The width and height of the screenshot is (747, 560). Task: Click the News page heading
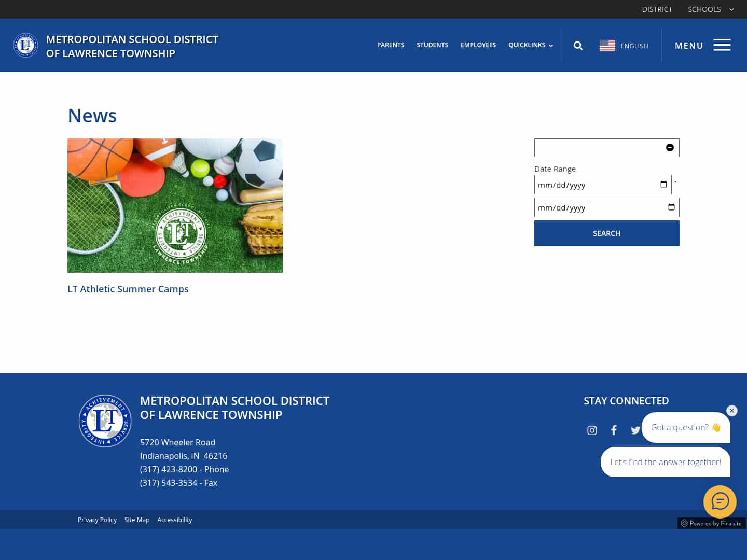pos(92,116)
